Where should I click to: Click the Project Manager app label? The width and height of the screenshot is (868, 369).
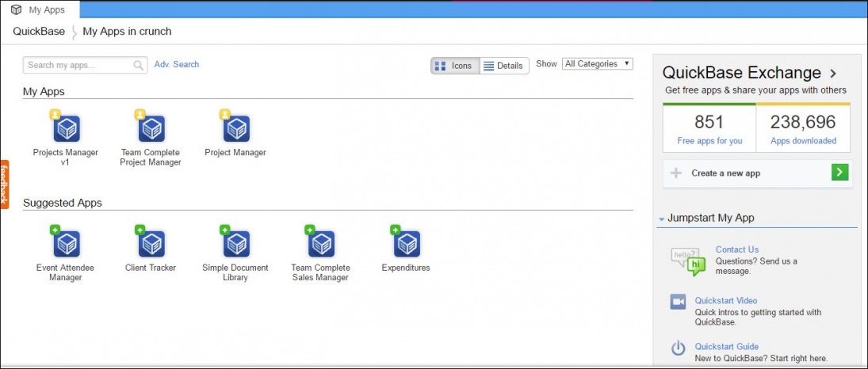click(235, 153)
